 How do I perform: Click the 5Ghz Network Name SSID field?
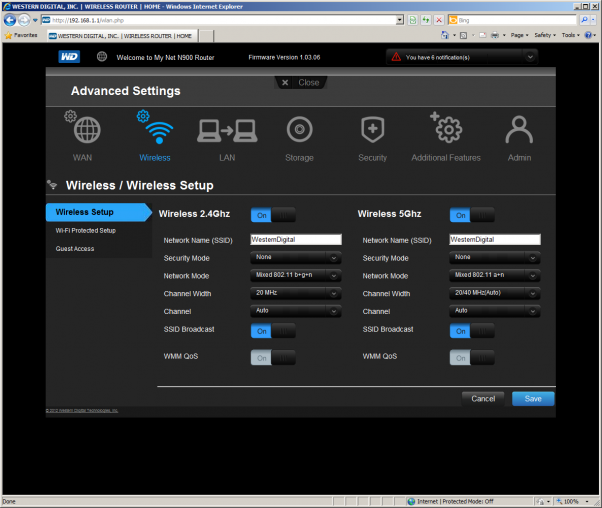point(495,240)
